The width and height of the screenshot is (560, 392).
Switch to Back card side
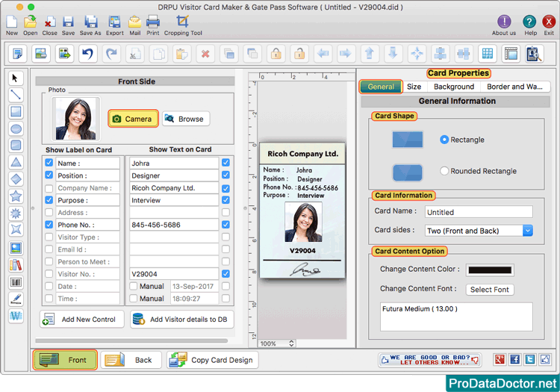(131, 359)
